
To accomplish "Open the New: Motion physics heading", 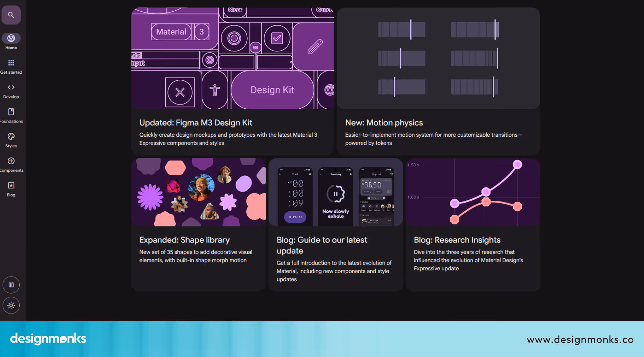I will click(384, 123).
